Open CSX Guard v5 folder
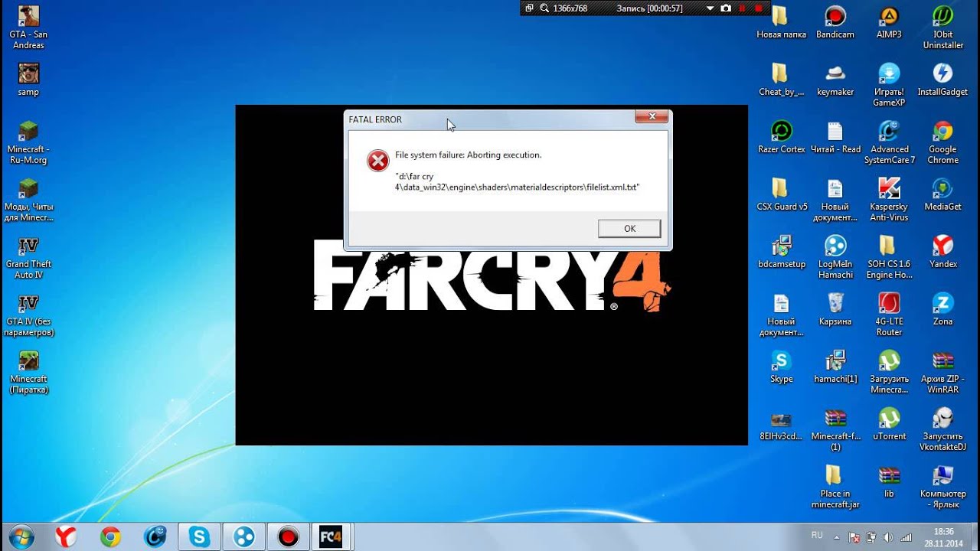The height and width of the screenshot is (551, 980). tap(781, 194)
